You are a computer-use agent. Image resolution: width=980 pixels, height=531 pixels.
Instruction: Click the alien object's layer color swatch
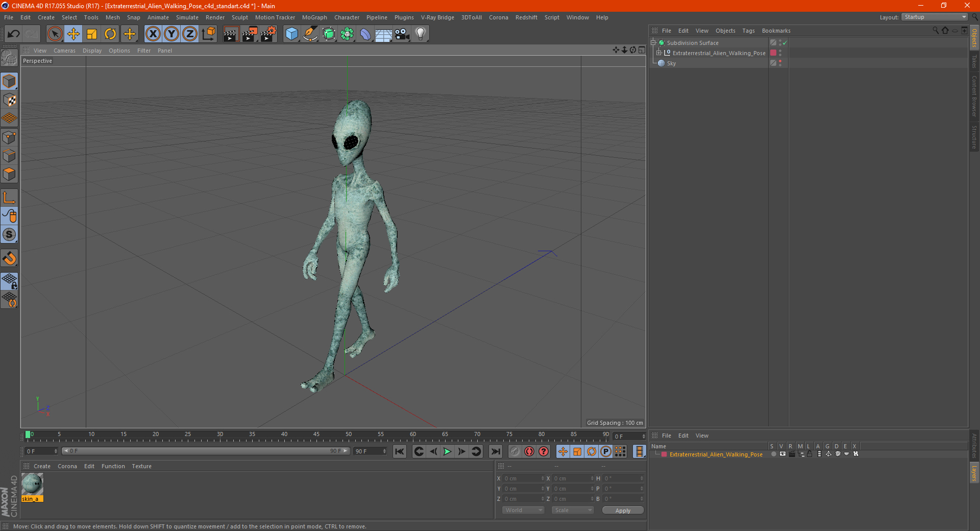click(773, 53)
